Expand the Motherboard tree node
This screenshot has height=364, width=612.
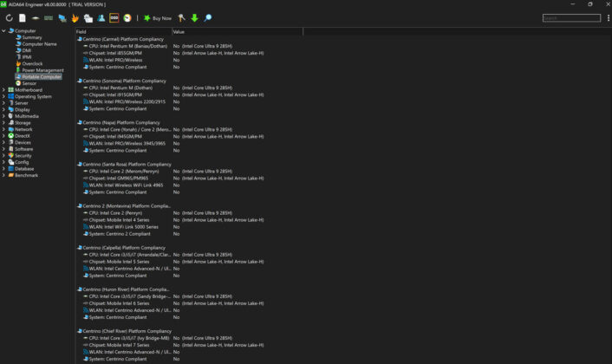pyautogui.click(x=3, y=90)
